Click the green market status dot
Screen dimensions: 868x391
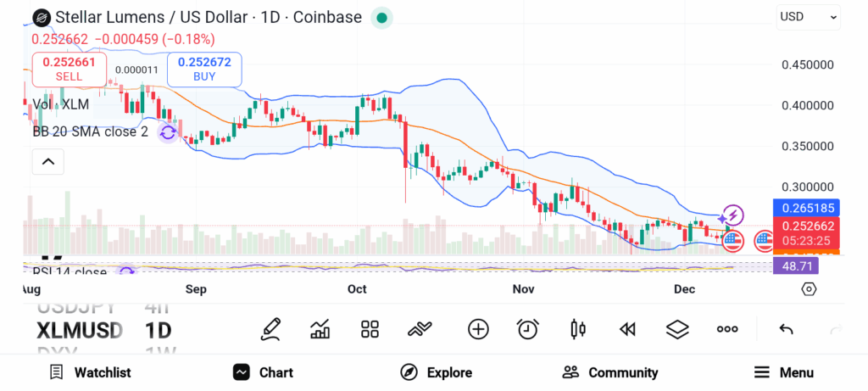[x=381, y=18]
